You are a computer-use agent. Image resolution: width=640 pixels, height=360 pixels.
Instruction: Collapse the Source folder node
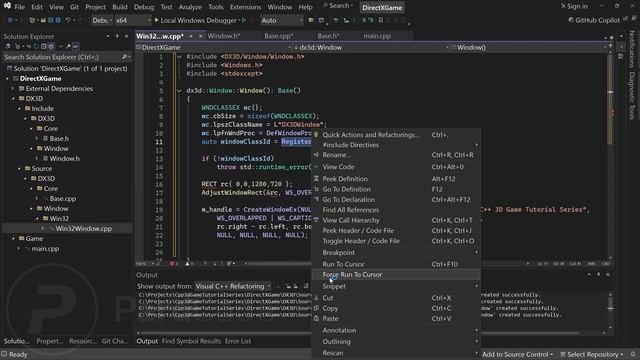tap(19, 169)
